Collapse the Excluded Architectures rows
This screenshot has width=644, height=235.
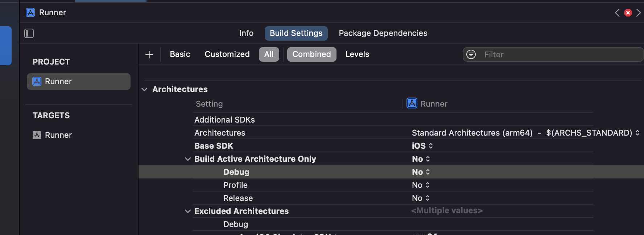tap(187, 211)
